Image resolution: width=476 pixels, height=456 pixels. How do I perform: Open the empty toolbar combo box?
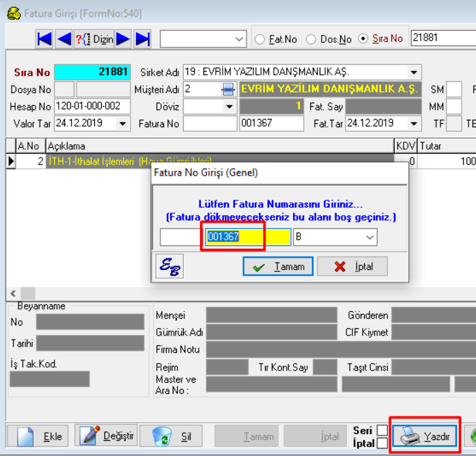pos(203,39)
